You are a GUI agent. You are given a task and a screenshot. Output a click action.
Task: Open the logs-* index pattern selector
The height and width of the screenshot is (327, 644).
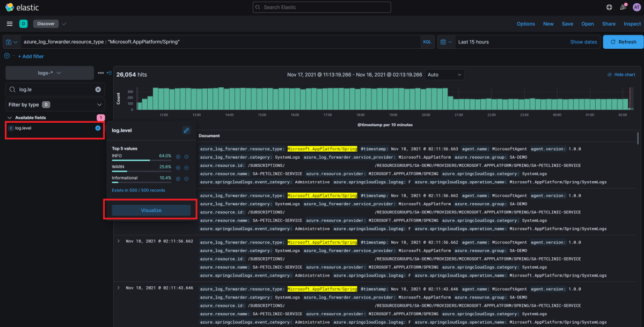49,72
